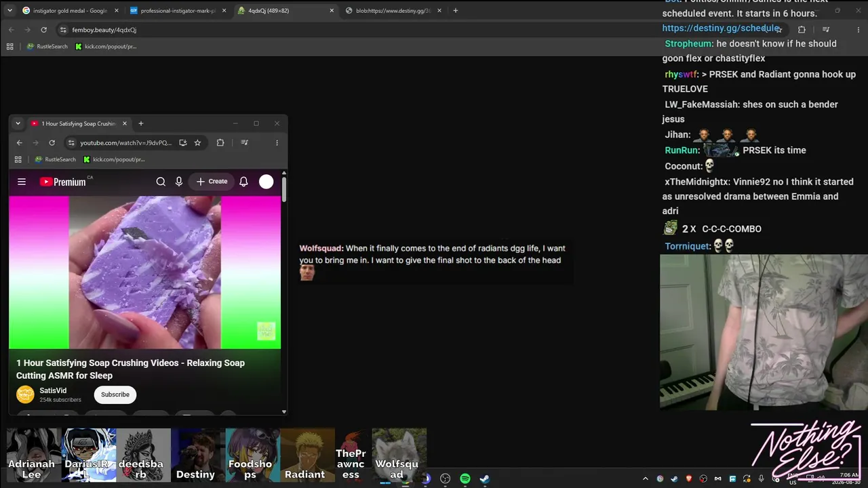Open a new tab in the back browser

pyautogui.click(x=456, y=11)
